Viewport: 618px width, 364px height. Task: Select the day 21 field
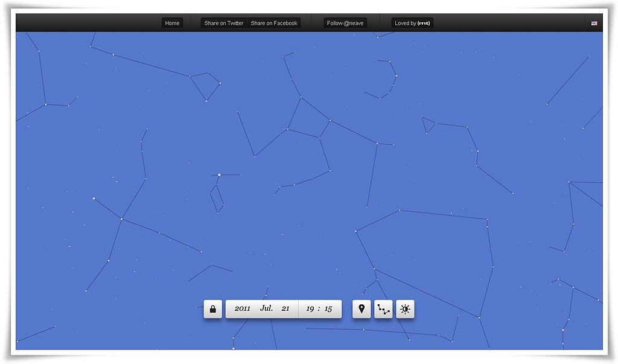[285, 308]
